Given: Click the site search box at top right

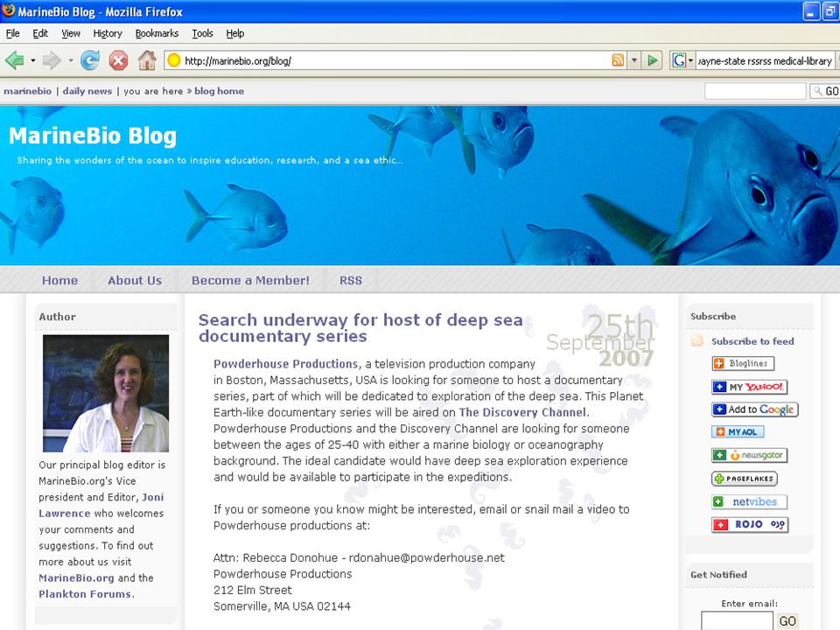Looking at the screenshot, I should (x=755, y=92).
